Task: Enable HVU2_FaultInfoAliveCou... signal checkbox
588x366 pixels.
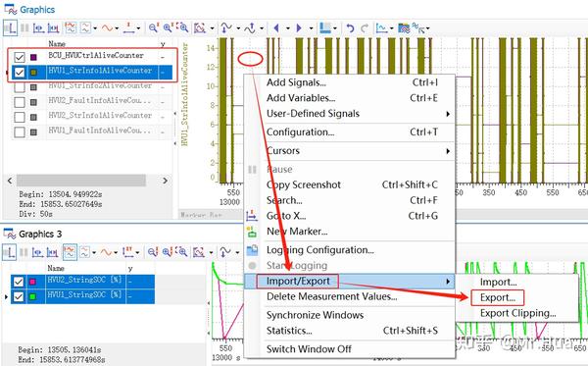Action: pyautogui.click(x=20, y=102)
